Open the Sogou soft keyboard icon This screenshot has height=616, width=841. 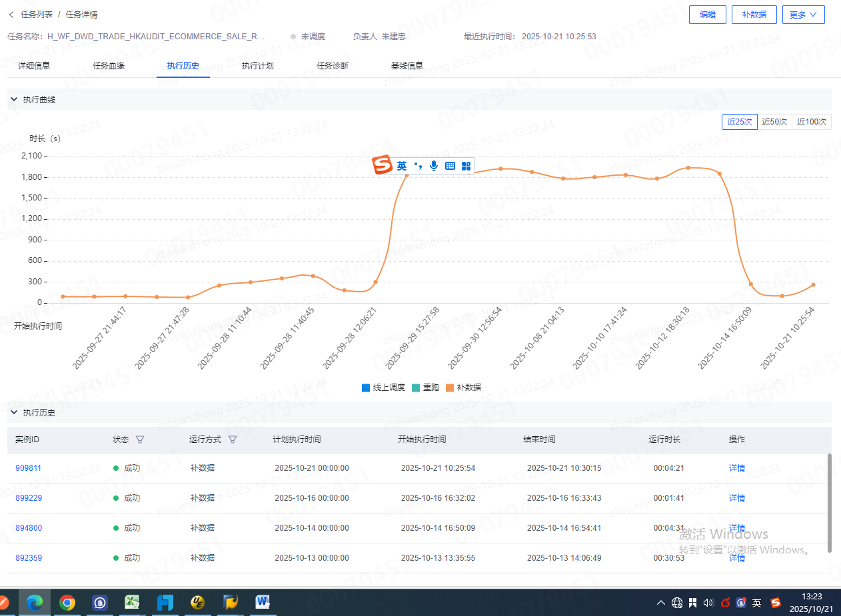pyautogui.click(x=450, y=166)
